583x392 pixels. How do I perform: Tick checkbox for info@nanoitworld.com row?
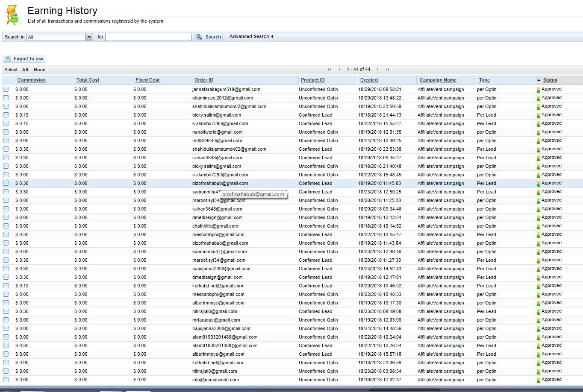pos(6,380)
